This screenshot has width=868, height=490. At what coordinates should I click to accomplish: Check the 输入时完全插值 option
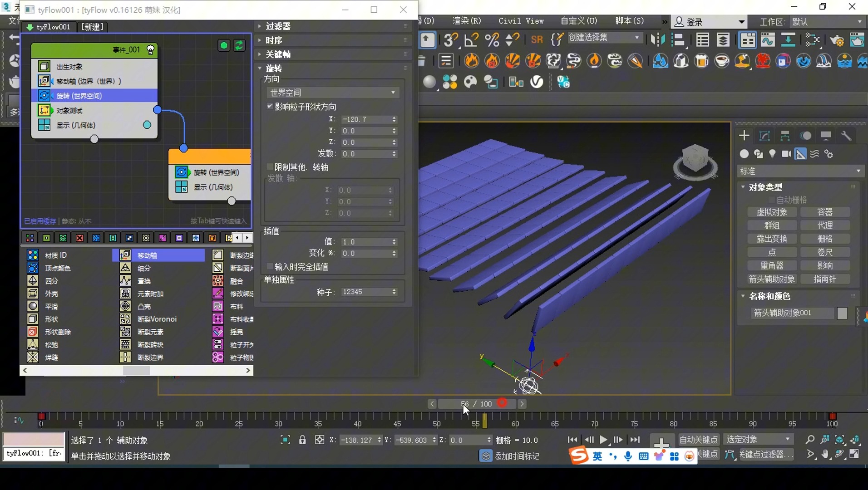269,267
